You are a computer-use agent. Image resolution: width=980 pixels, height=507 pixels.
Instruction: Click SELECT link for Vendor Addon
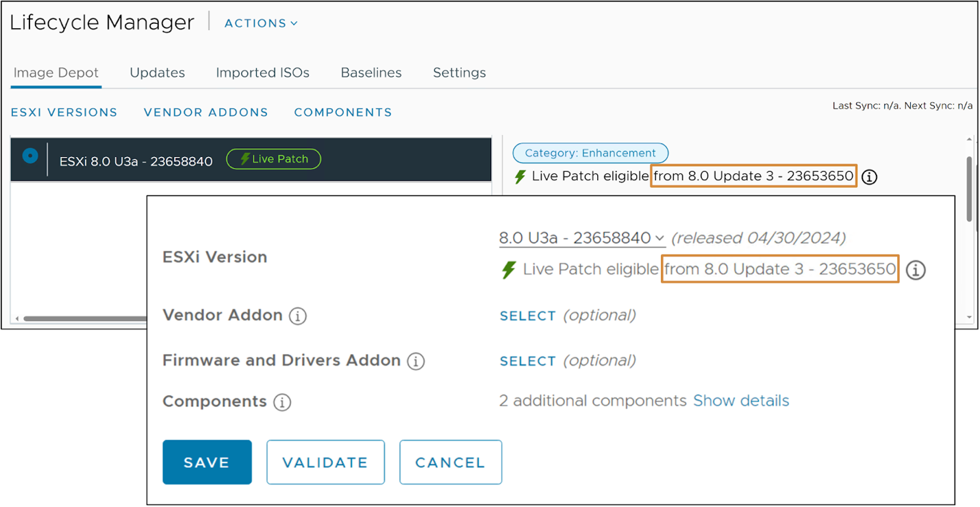(527, 316)
